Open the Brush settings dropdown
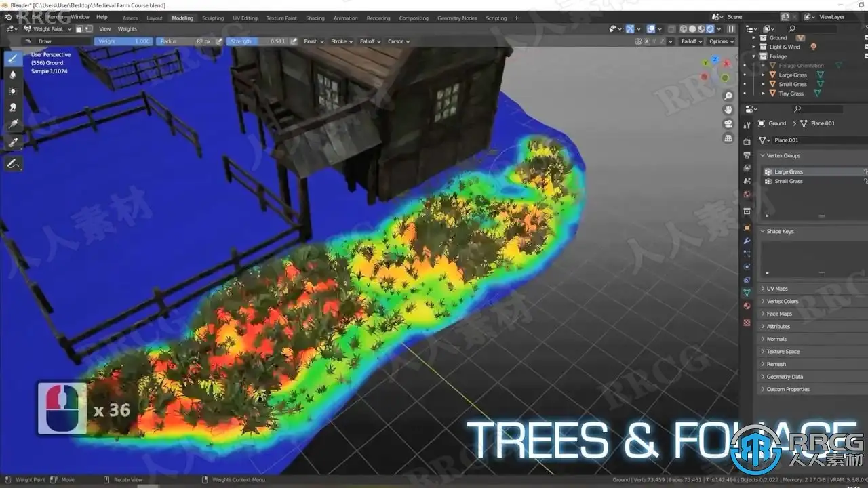This screenshot has height=488, width=868. coord(313,41)
